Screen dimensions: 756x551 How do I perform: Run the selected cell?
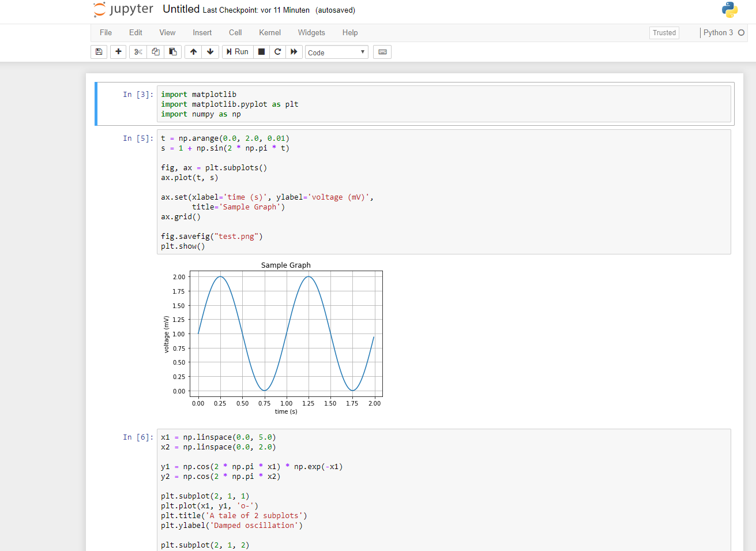(x=237, y=51)
